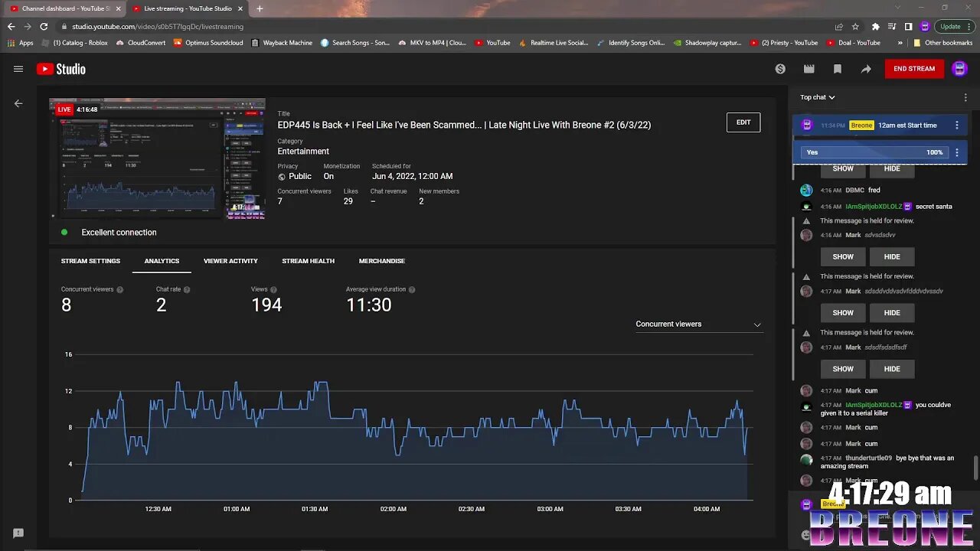980x551 pixels.
Task: Open the Doal - YouTube bookmark
Action: (853, 43)
